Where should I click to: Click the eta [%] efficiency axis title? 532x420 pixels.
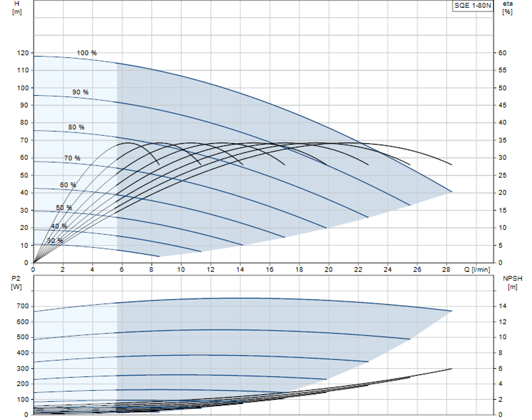coord(507,7)
